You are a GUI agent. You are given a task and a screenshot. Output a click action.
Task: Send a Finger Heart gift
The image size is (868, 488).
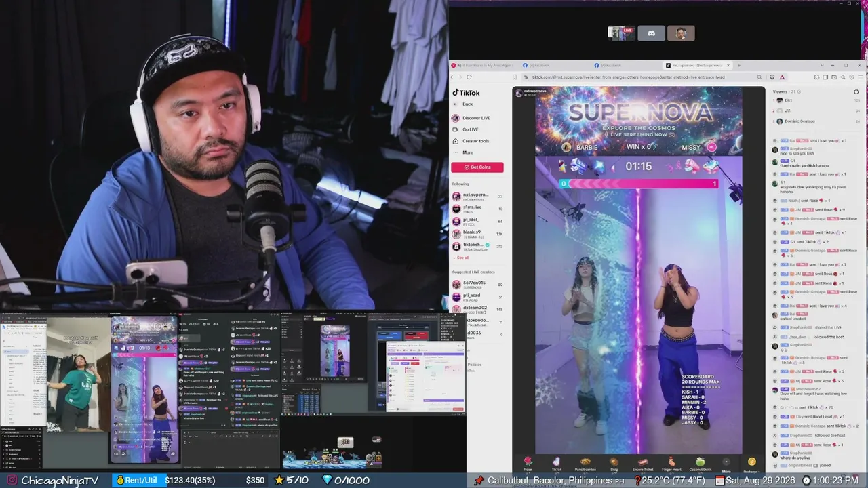pyautogui.click(x=671, y=464)
